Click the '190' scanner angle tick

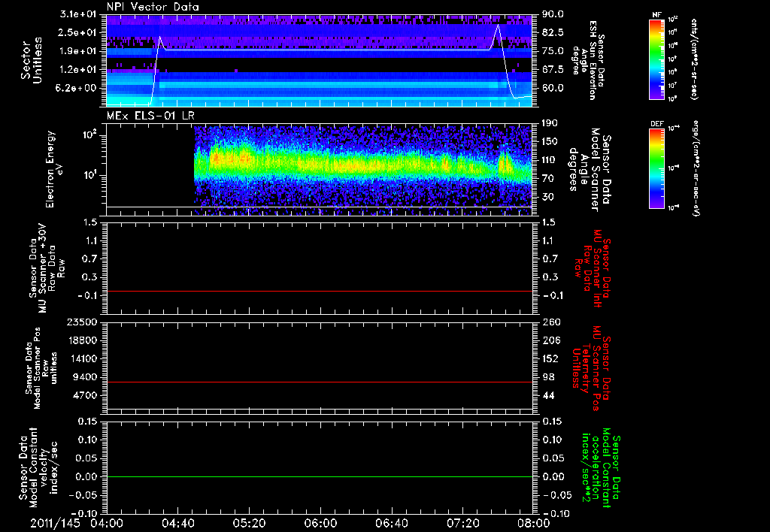click(x=550, y=123)
